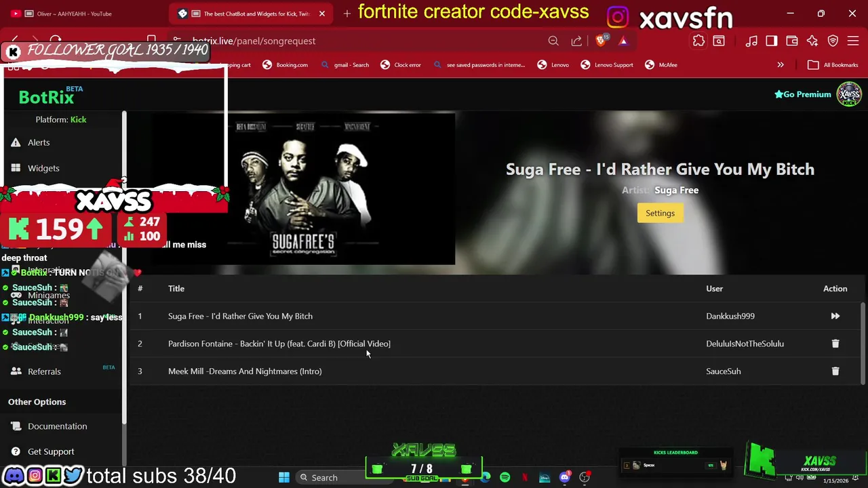Open the Windows Start button
The image size is (868, 488).
point(284,478)
